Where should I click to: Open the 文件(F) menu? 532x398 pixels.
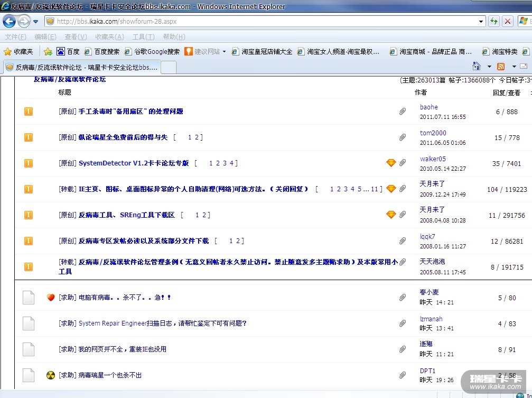(x=16, y=36)
